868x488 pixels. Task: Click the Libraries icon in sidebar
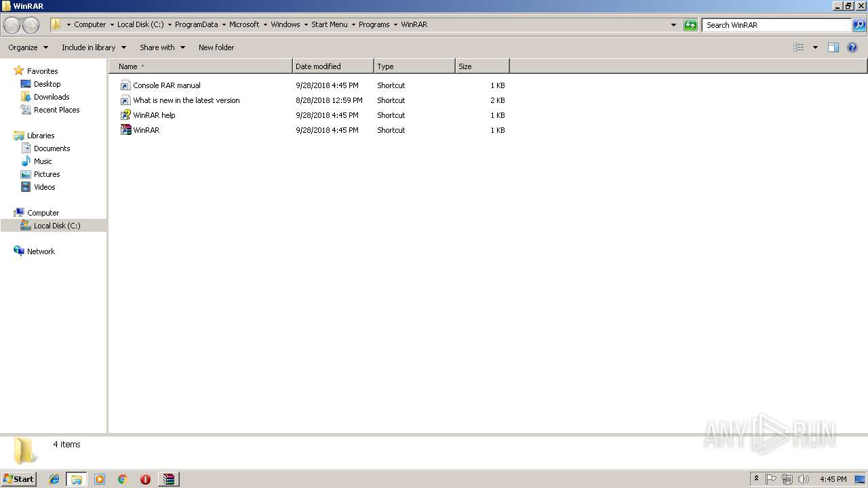click(19, 136)
